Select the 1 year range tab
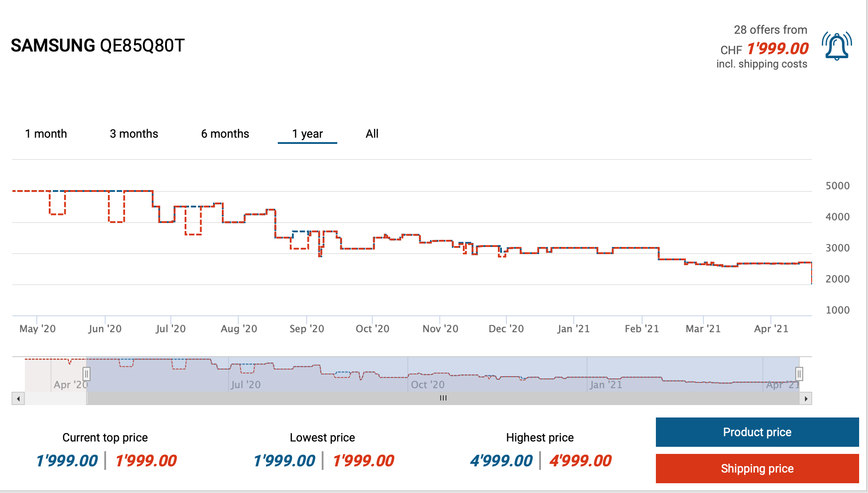868x493 pixels. point(307,134)
